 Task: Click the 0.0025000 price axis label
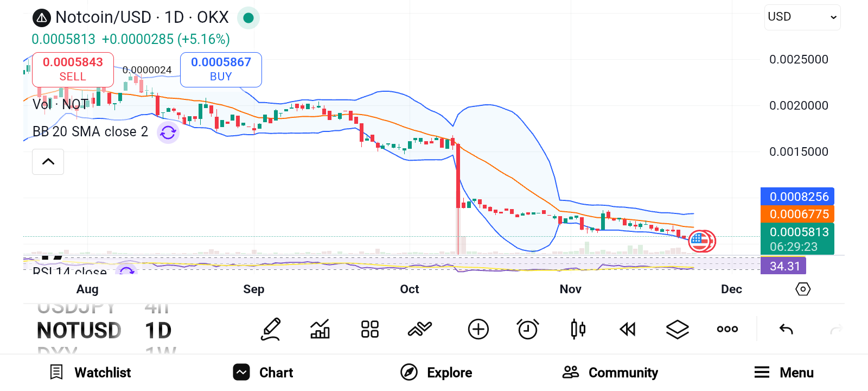point(799,59)
